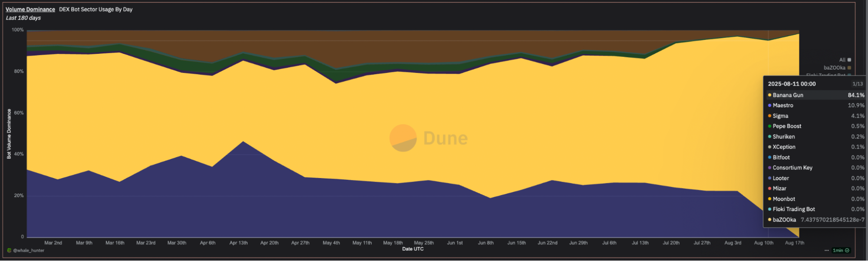Screen dimensions: 868x261
Task: Open the @whale_hunter author profile
Action: point(29,251)
